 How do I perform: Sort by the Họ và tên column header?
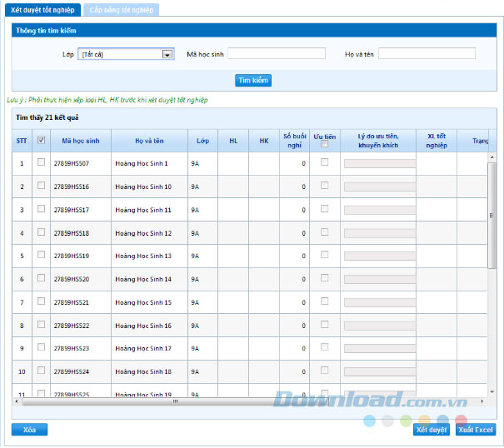click(x=148, y=141)
